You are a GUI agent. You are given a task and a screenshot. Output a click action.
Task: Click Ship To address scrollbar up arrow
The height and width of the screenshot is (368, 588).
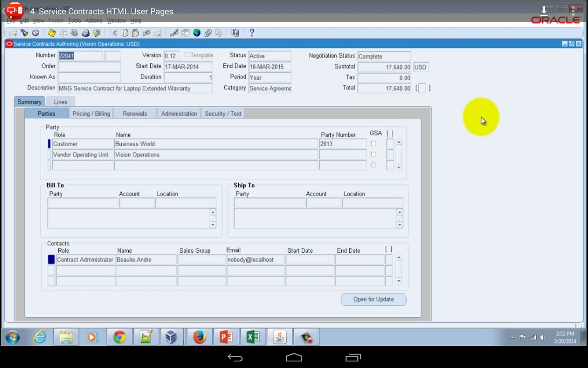coord(400,212)
